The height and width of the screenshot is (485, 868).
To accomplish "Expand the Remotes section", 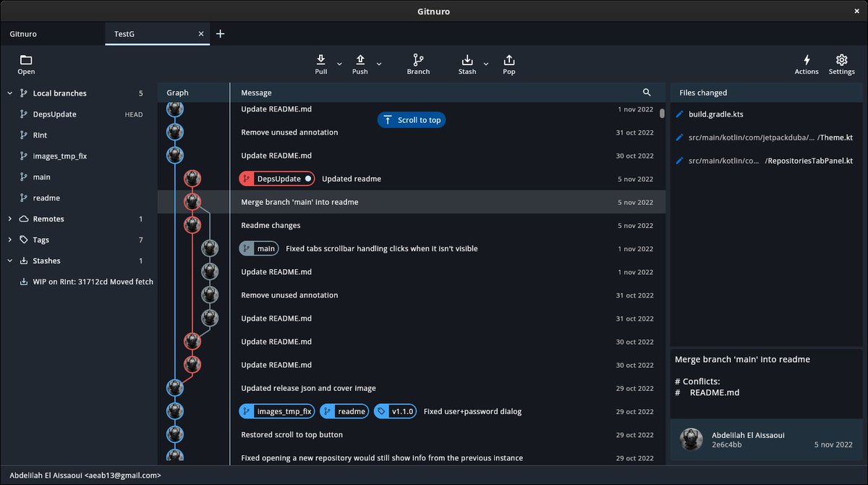I will [x=10, y=219].
